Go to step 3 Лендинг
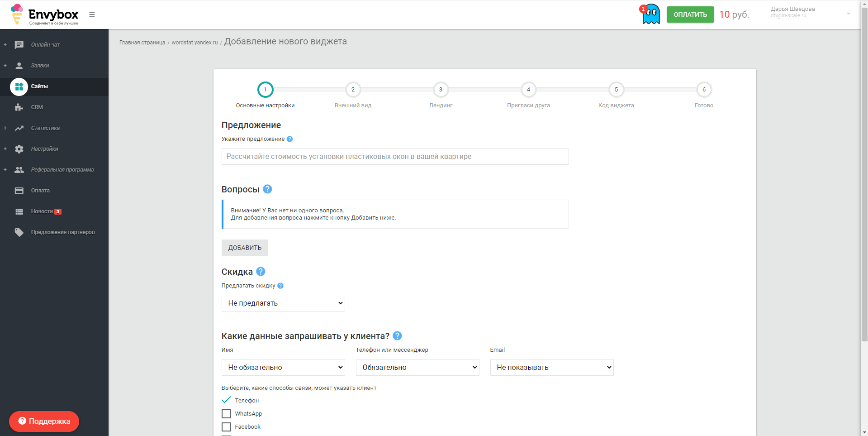Image resolution: width=868 pixels, height=436 pixels. click(441, 90)
